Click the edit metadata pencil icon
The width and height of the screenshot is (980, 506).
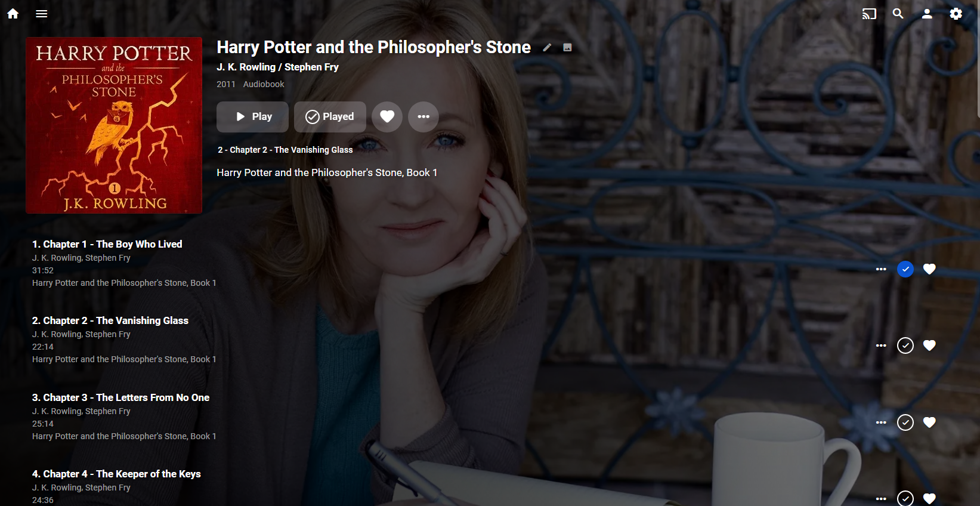(x=547, y=48)
